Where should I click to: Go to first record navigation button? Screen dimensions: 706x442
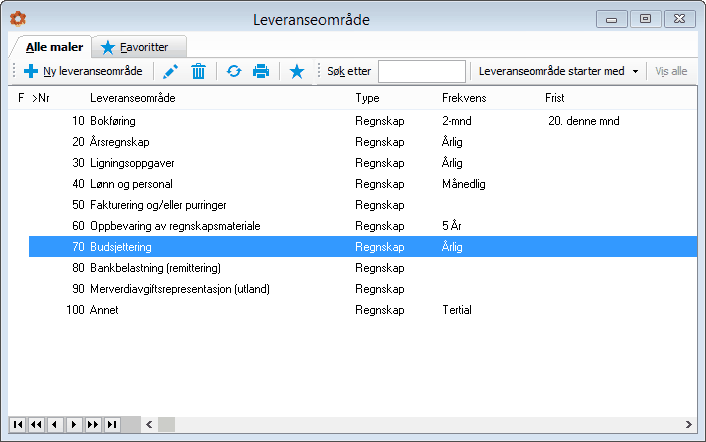(18, 424)
